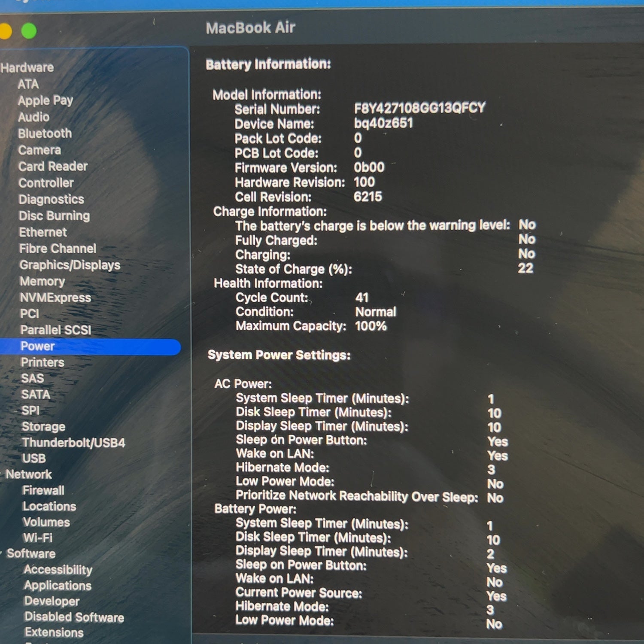Select the Software category in the sidebar
Viewport: 644px width, 644px height.
(x=31, y=553)
